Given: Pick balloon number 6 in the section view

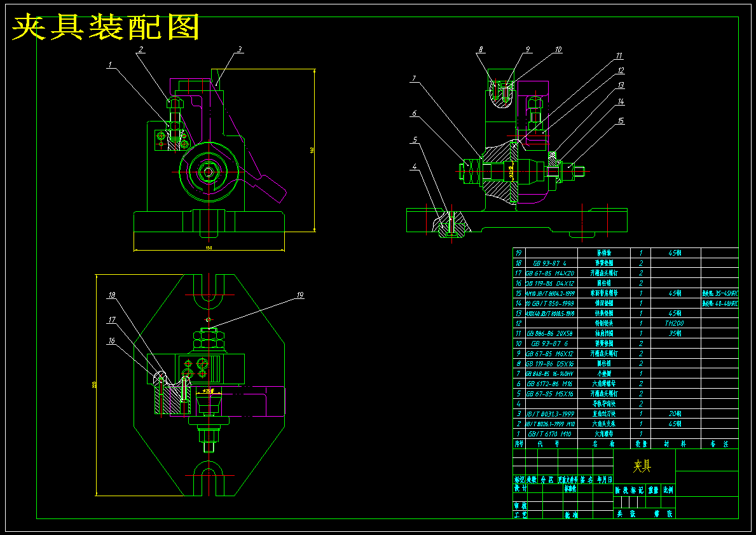Looking at the screenshot, I should click(x=414, y=113).
